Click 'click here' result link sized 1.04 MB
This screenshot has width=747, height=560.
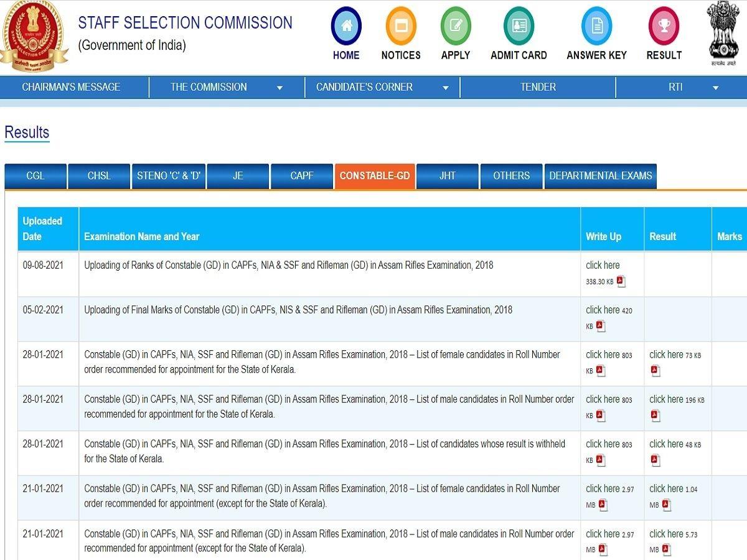coord(666,489)
